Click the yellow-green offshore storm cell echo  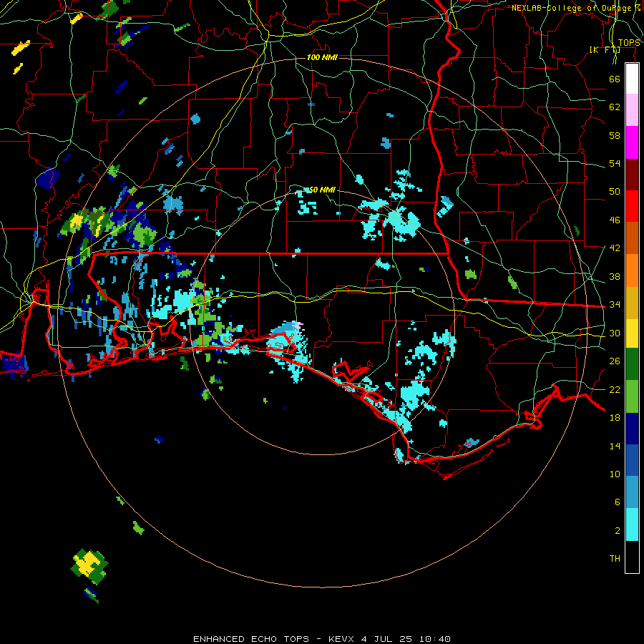(89, 566)
